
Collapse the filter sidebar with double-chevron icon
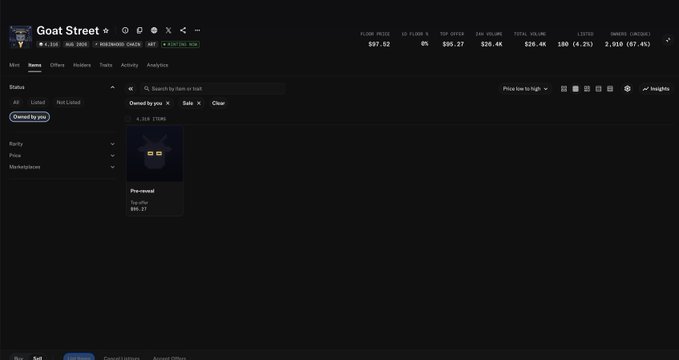131,89
